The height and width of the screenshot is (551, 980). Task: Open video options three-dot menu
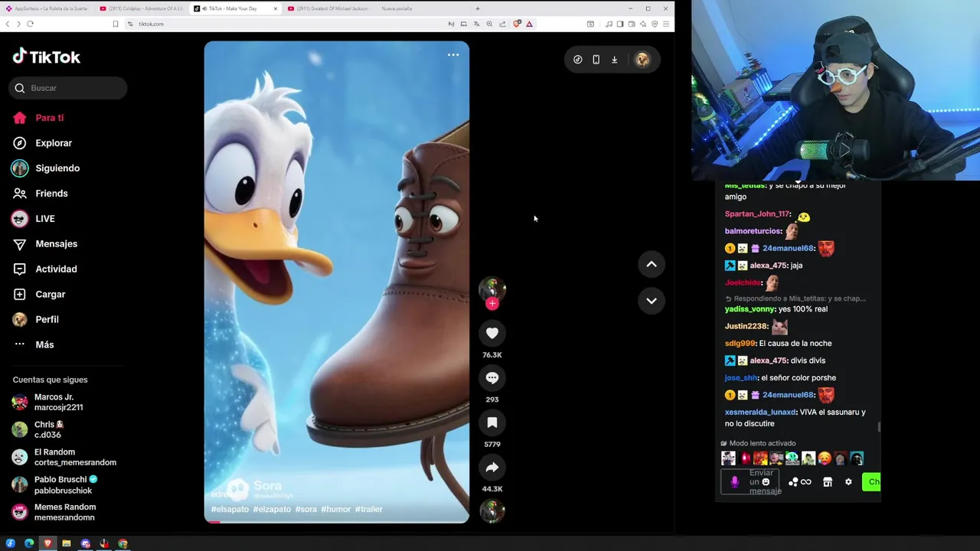coord(453,55)
